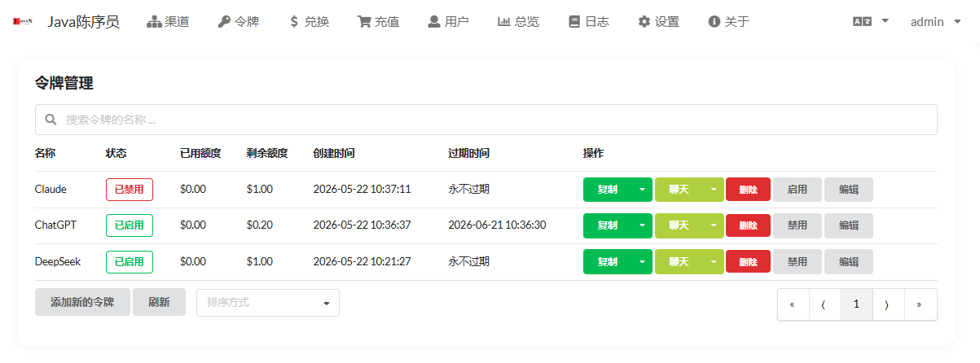Image resolution: width=980 pixels, height=363 pixels.
Task: Delete the ChatGPT token
Action: tap(748, 225)
